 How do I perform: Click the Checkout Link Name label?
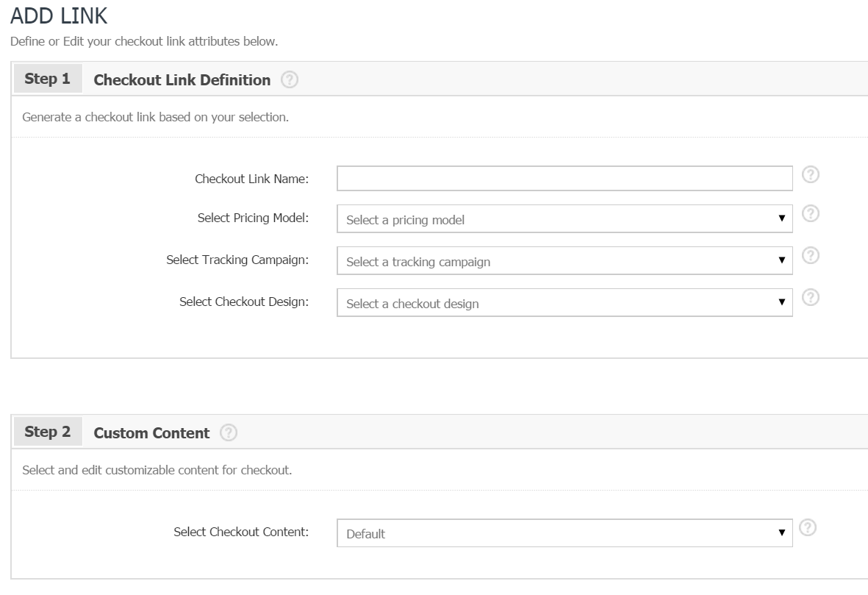(251, 179)
